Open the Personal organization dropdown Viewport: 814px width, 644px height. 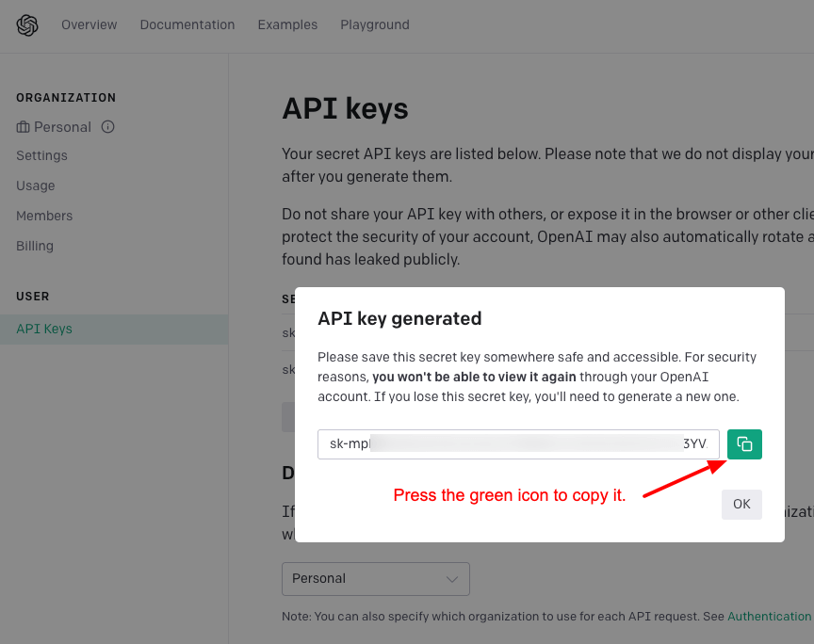(x=375, y=579)
